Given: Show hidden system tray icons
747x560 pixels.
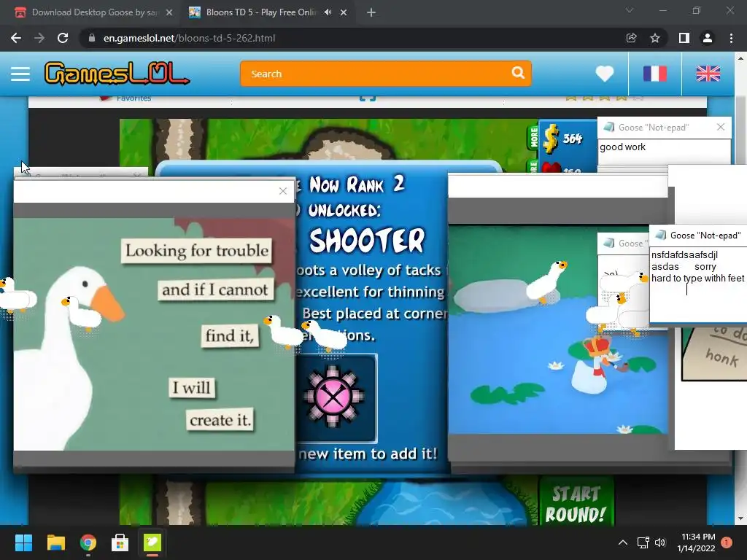Looking at the screenshot, I should coord(623,542).
